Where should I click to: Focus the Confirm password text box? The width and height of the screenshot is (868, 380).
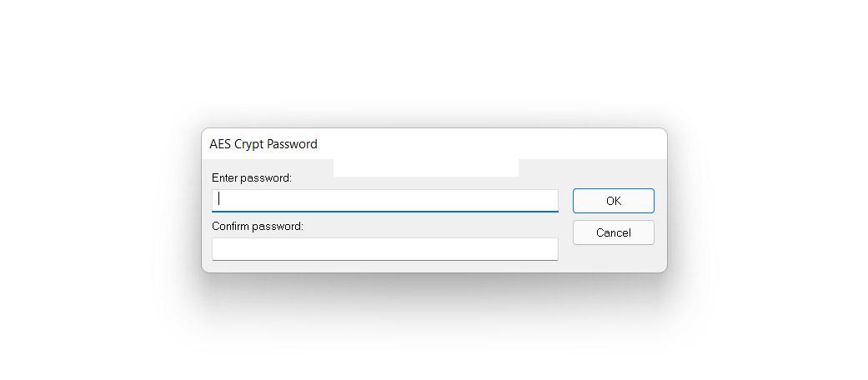pos(384,248)
